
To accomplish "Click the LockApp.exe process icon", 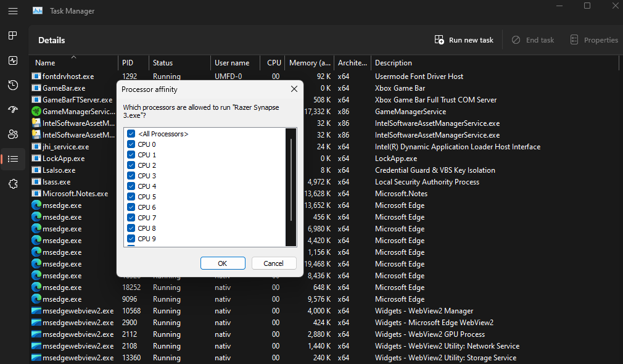I will pyautogui.click(x=36, y=159).
